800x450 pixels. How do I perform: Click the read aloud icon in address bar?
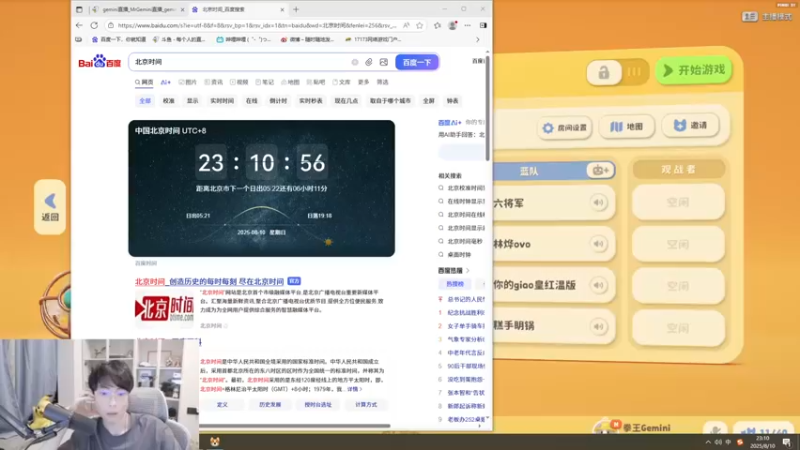pyautogui.click(x=406, y=25)
